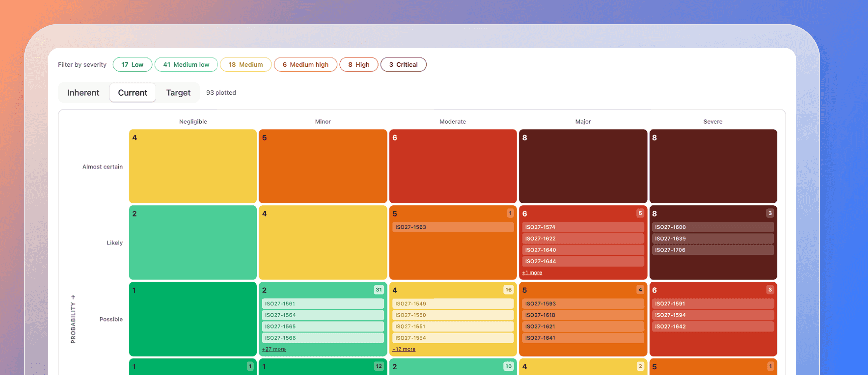Open risk ISO27-1639
868x375 pixels.
[x=713, y=239]
